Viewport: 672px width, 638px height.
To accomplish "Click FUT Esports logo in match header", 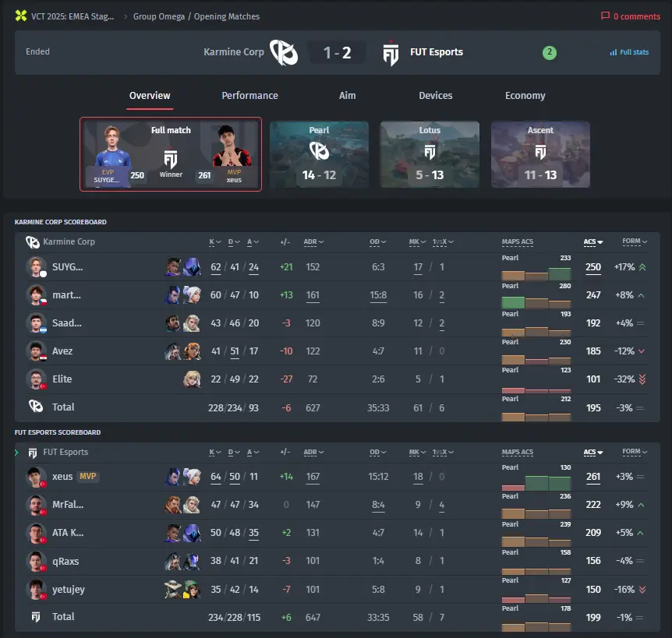I will (x=391, y=54).
